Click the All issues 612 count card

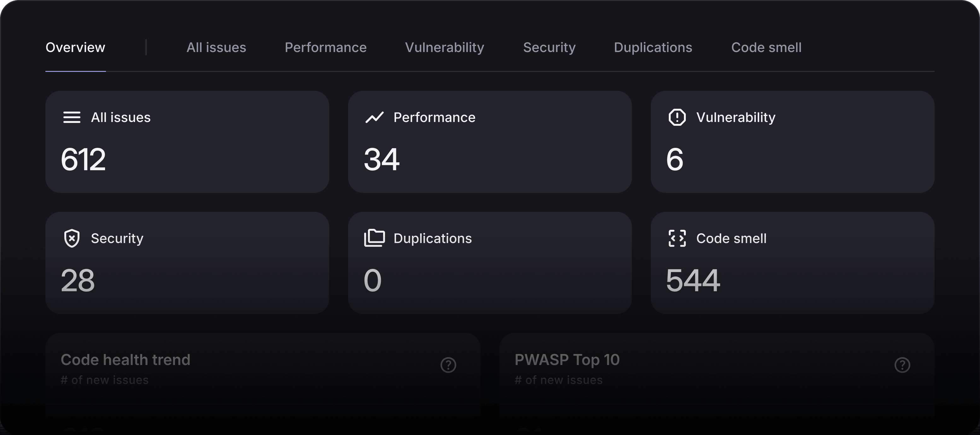click(x=188, y=142)
